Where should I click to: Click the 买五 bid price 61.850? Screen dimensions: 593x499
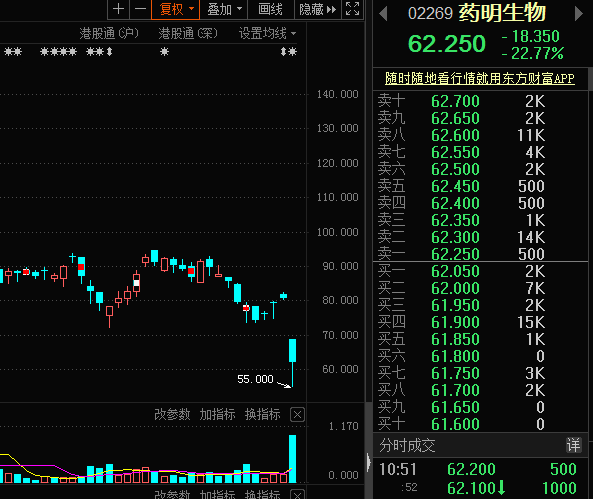455,339
